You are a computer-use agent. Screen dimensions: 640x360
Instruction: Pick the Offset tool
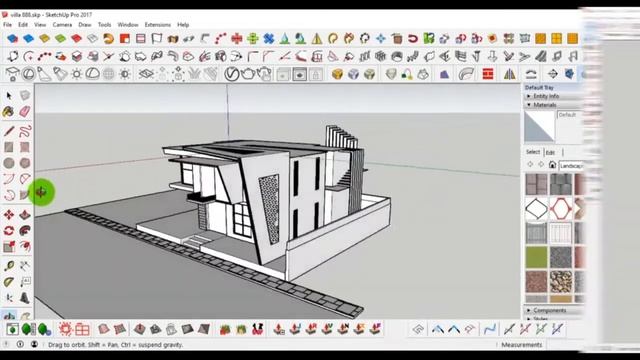(x=25, y=247)
